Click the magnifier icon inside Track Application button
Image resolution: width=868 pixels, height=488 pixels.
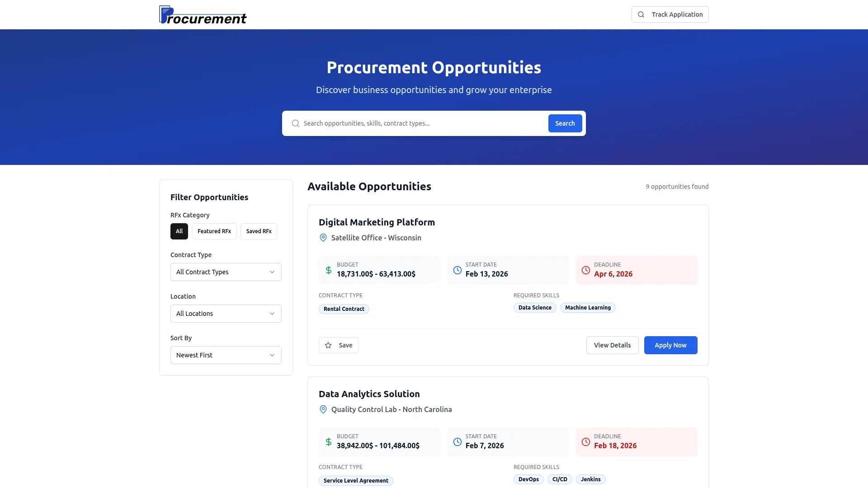[x=641, y=14]
